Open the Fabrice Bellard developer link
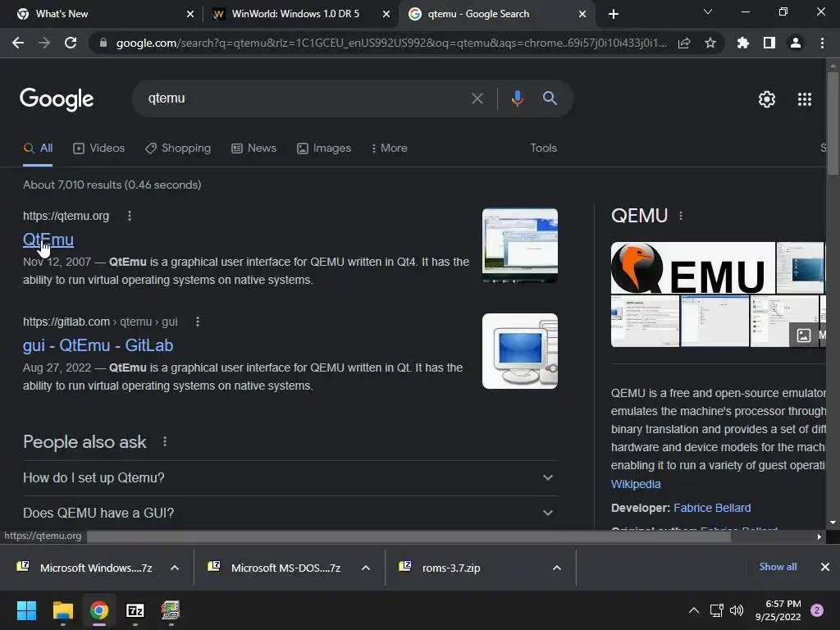Image resolution: width=840 pixels, height=630 pixels. [712, 508]
